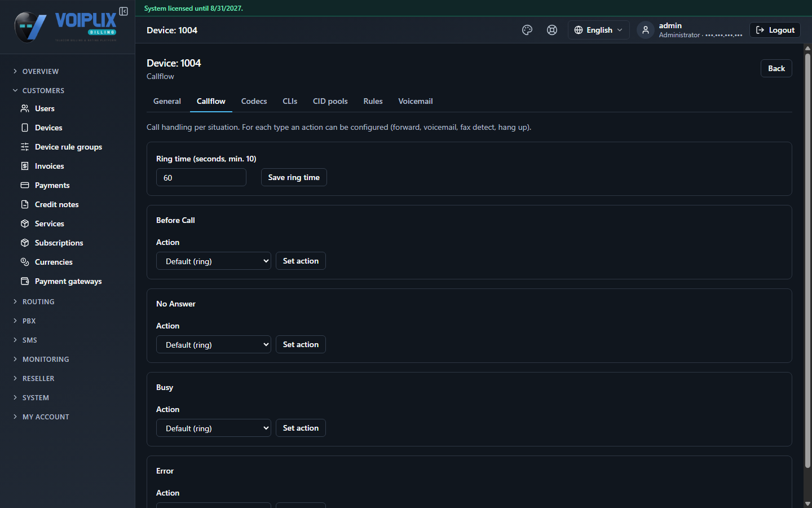
Task: Switch to the Codecs tab
Action: click(x=254, y=101)
